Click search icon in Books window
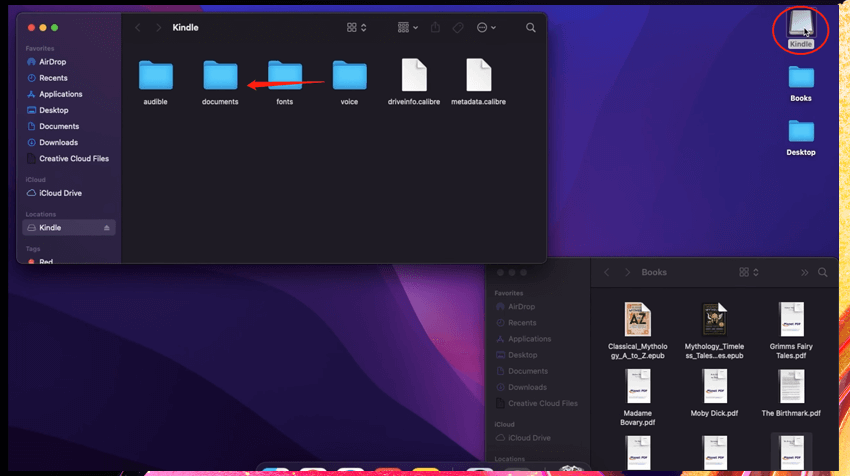Screen dimensions: 850x476 tap(823, 273)
